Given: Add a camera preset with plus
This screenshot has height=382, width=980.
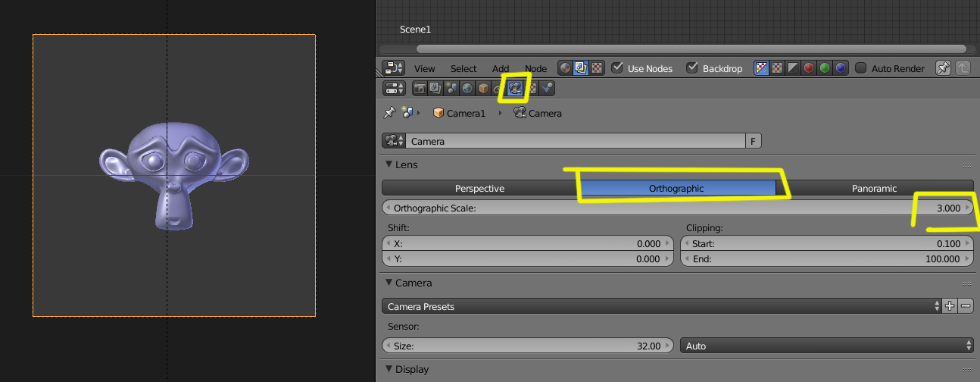Looking at the screenshot, I should coord(950,306).
